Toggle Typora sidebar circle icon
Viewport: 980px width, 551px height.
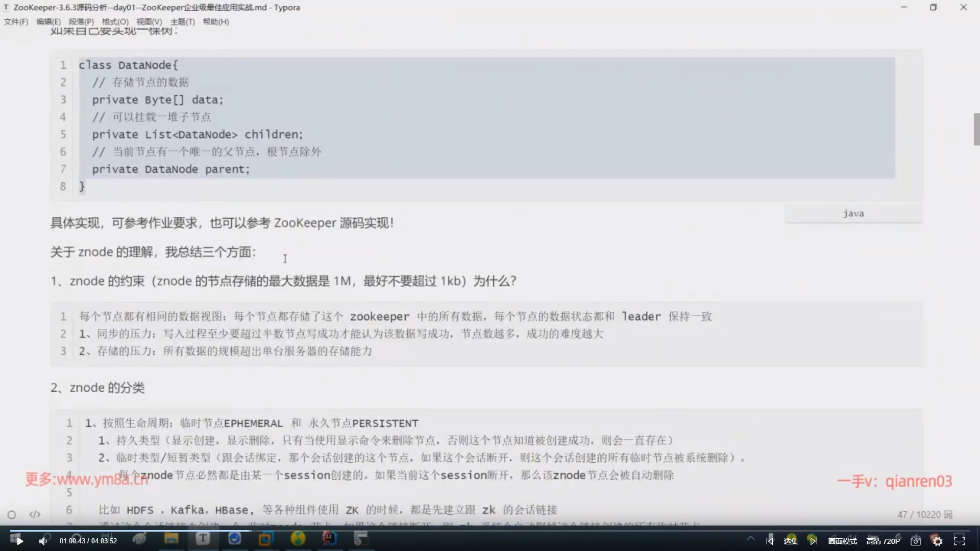pyautogui.click(x=12, y=515)
